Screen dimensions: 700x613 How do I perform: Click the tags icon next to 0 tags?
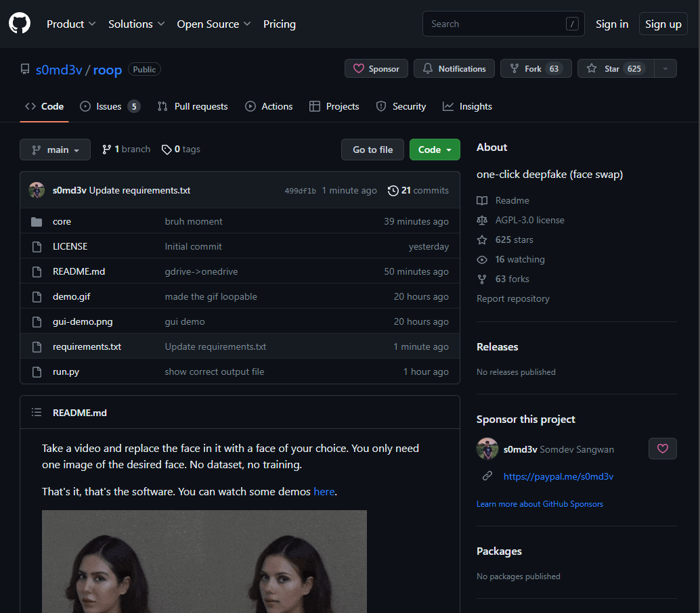point(167,150)
